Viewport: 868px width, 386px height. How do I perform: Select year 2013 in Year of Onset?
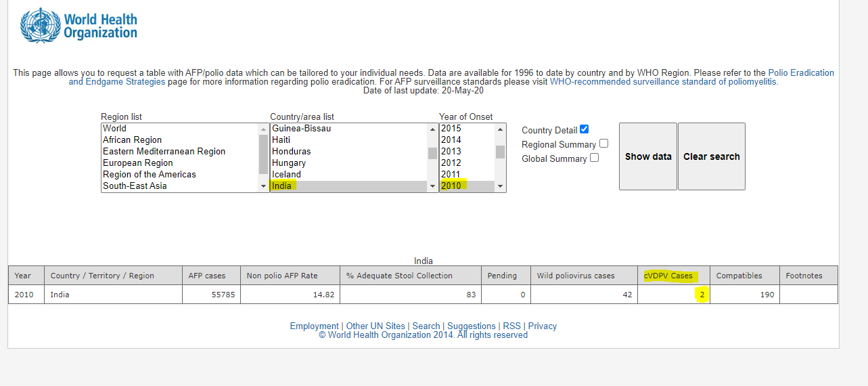tap(467, 152)
